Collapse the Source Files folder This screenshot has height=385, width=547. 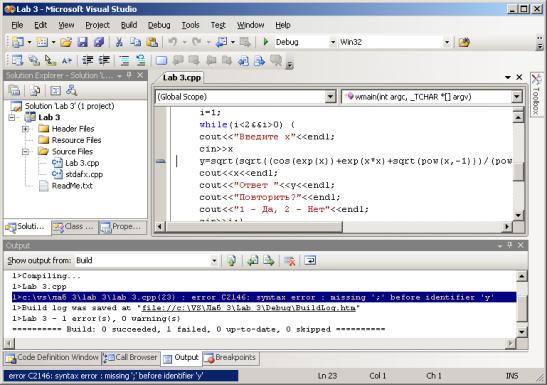click(25, 152)
